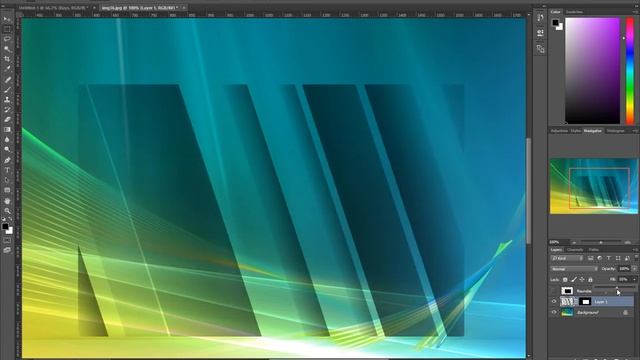The width and height of the screenshot is (640, 360).
Task: Toggle lock position for layer
Action: pyautogui.click(x=582, y=280)
